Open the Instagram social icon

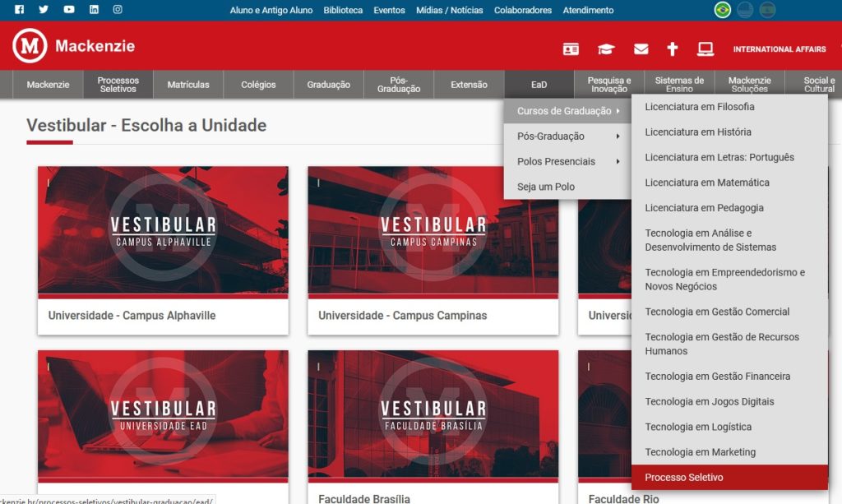tap(118, 9)
